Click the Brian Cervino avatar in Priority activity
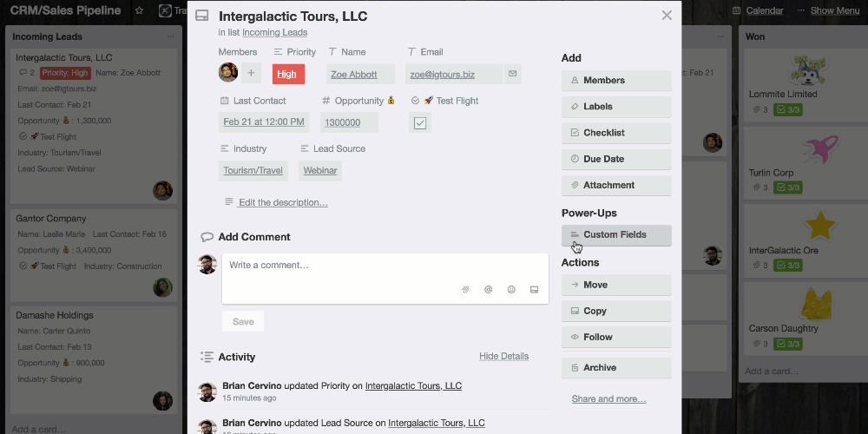Viewport: 868px width, 434px height. coord(207,392)
